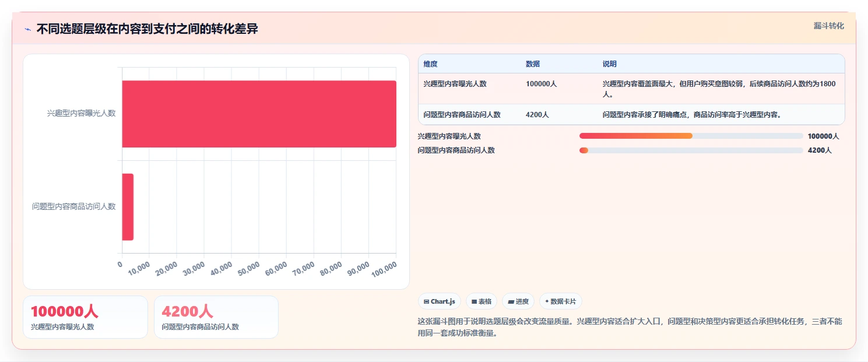Select the 进度 chip
The height and width of the screenshot is (362, 868).
point(518,301)
